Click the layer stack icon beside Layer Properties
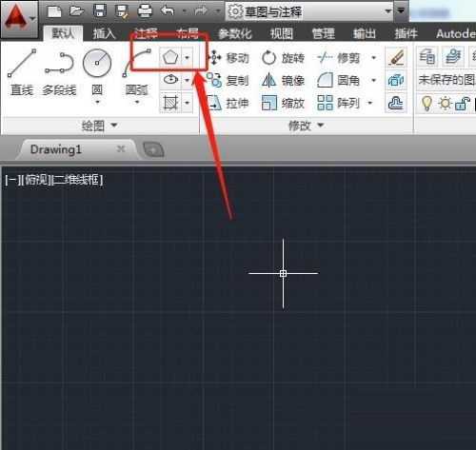Screen dimensions: 476x450 pyautogui.click(x=453, y=57)
